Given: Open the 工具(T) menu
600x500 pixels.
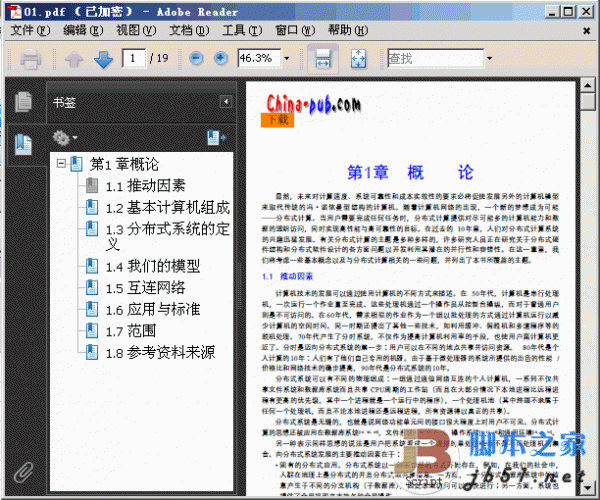Looking at the screenshot, I should [242, 30].
